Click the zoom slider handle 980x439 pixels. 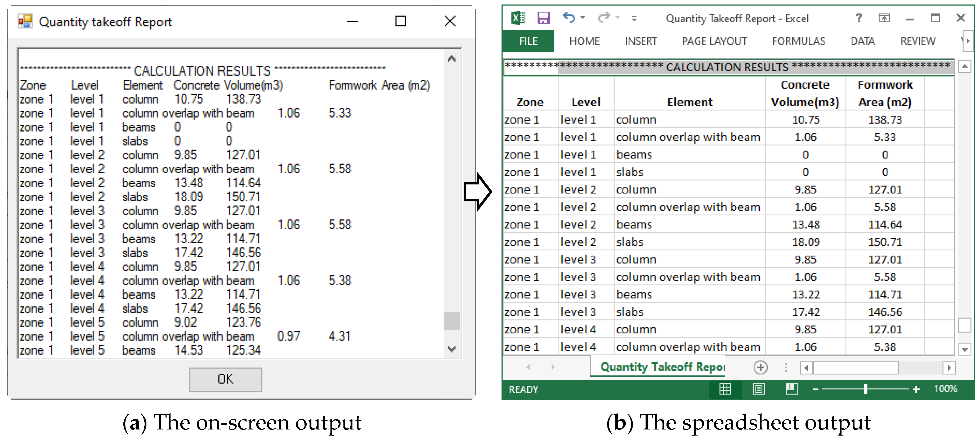coord(866,389)
